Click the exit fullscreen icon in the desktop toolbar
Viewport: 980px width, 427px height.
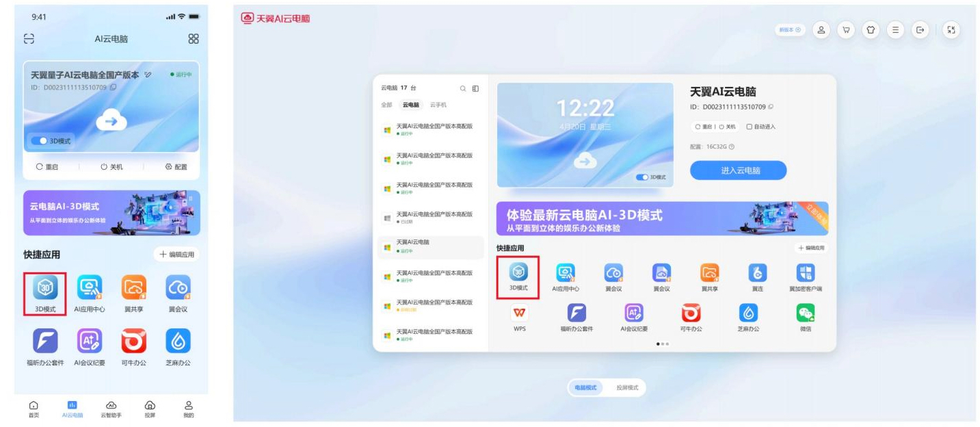(x=951, y=30)
